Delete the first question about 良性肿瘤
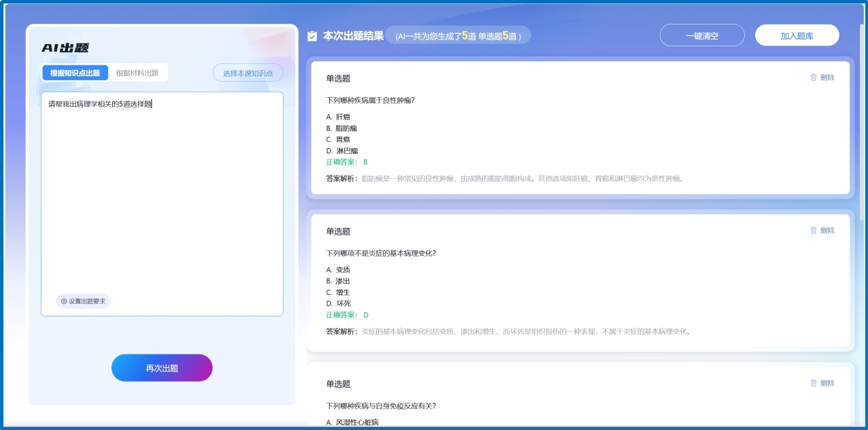The width and height of the screenshot is (868, 430). (x=822, y=78)
